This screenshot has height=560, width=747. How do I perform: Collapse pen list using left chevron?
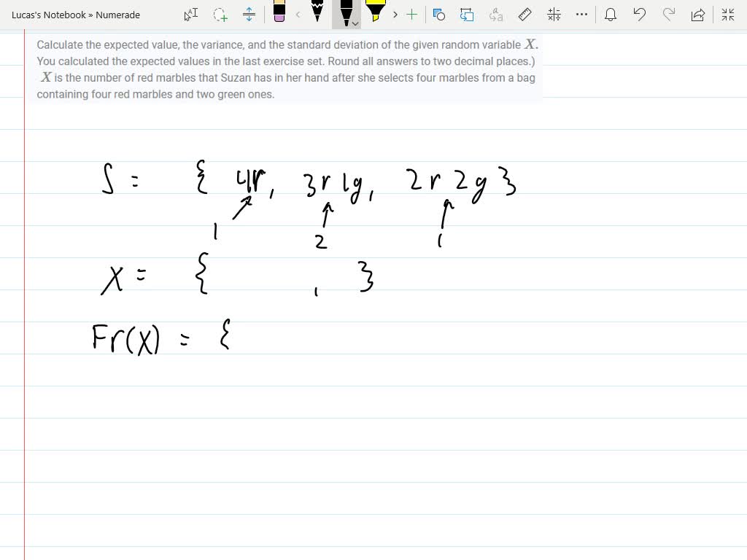click(297, 15)
